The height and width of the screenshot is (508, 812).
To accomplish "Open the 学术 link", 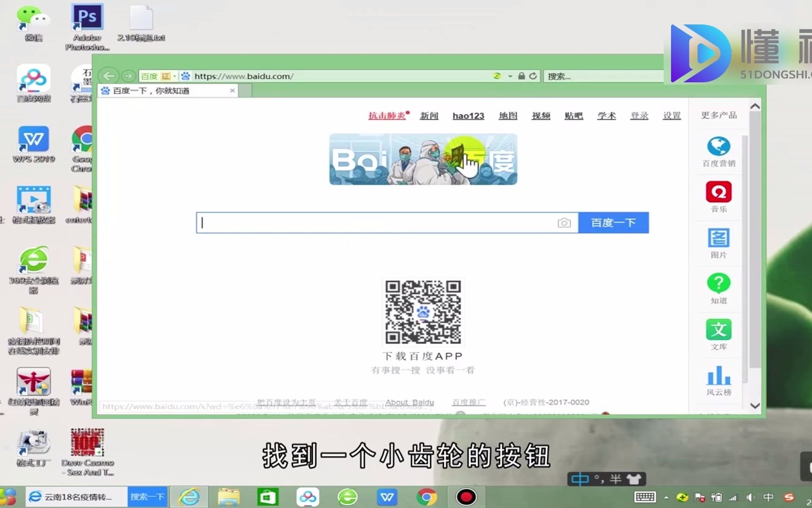I will [x=607, y=116].
